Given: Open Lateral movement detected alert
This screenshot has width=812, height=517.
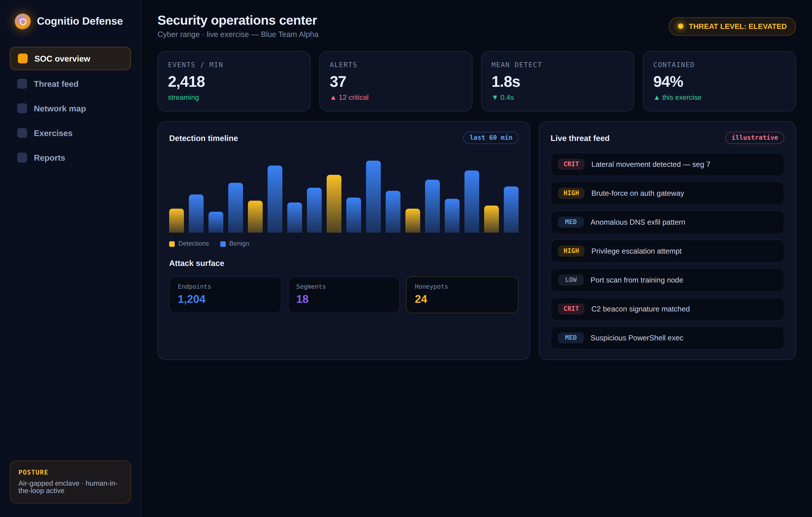Looking at the screenshot, I should [x=667, y=164].
